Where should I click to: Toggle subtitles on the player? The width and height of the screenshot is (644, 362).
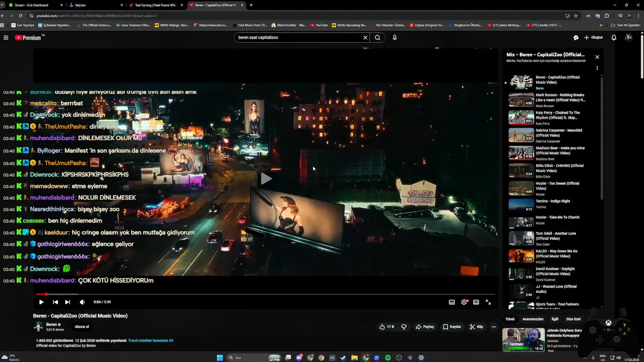[x=452, y=302]
